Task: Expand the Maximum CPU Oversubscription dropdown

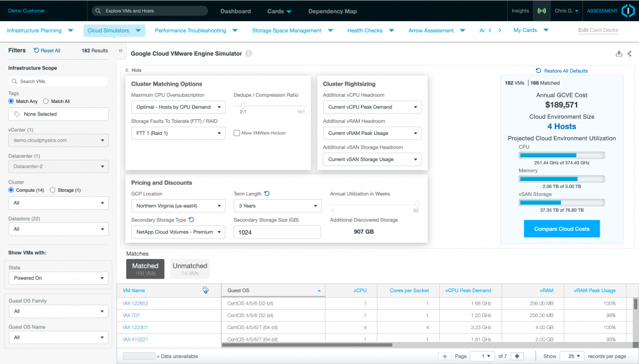Action: click(x=178, y=107)
